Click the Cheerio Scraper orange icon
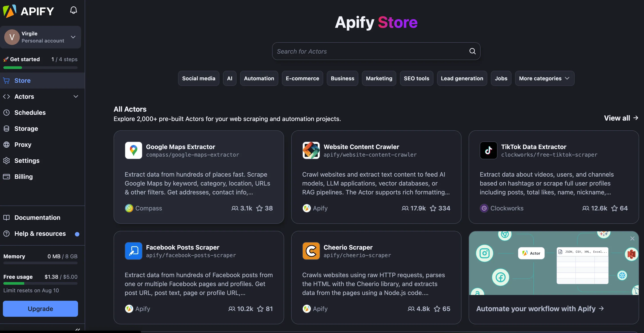This screenshot has height=333, width=644. point(311,251)
